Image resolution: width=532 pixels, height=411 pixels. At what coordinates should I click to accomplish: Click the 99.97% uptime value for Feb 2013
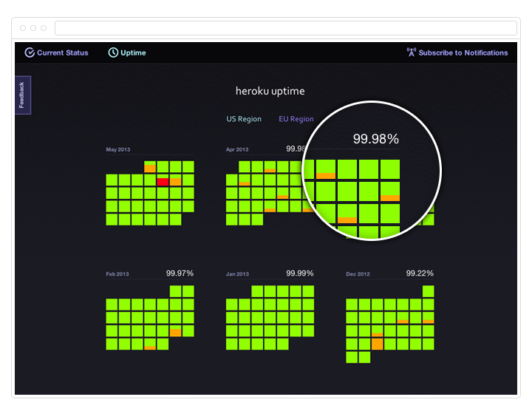pos(180,274)
